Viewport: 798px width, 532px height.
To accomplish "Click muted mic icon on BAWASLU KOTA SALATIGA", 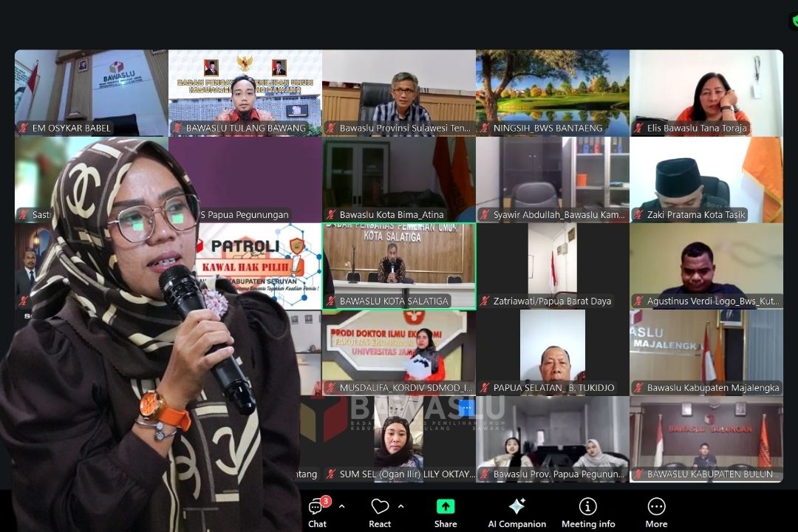I will (331, 301).
